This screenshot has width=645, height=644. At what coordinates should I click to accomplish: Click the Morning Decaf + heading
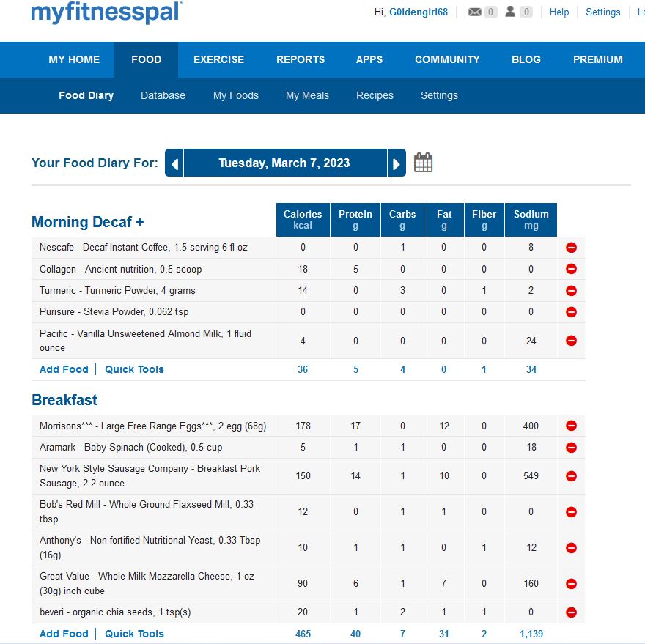pos(88,222)
